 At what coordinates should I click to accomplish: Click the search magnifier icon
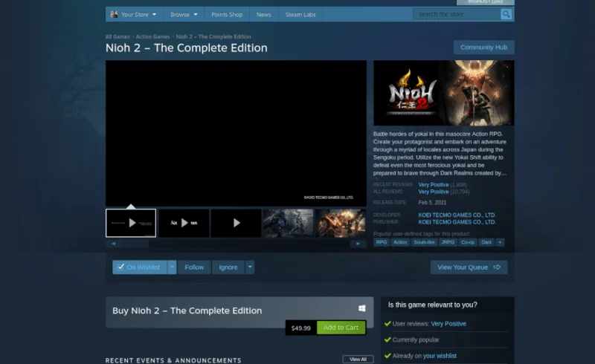pos(506,14)
